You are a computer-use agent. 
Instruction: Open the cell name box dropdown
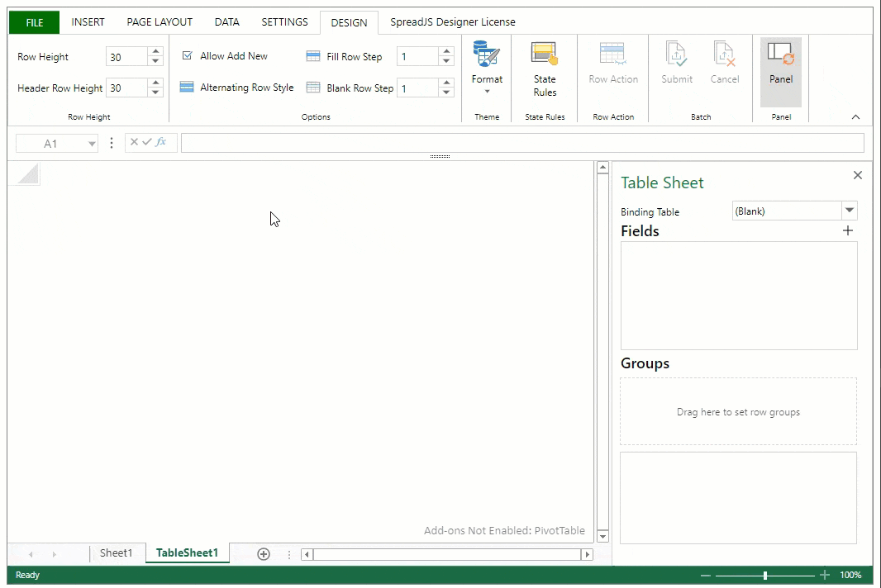(92, 144)
